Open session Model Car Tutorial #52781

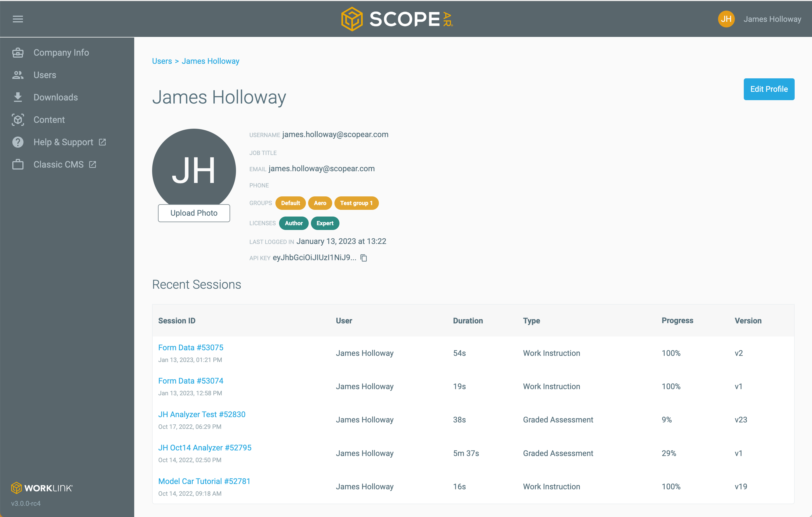click(x=204, y=481)
